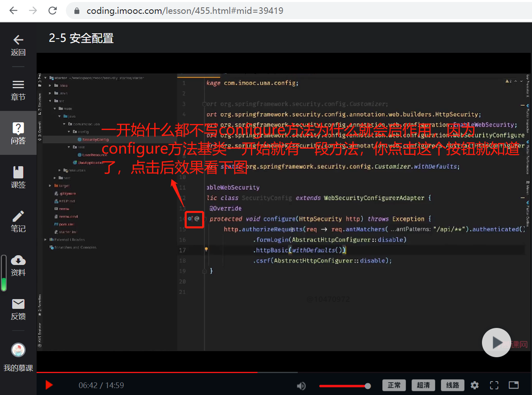The width and height of the screenshot is (532, 395).
Task: Toggle the widescreen player mode icon
Action: pyautogui.click(x=514, y=385)
